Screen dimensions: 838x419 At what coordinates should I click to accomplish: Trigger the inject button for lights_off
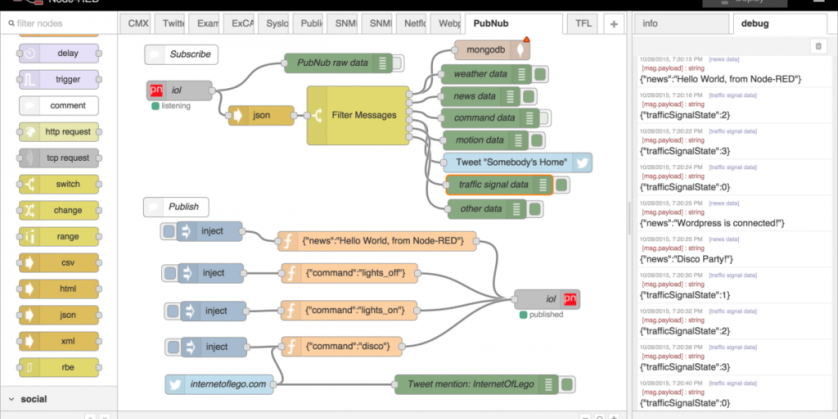click(170, 273)
